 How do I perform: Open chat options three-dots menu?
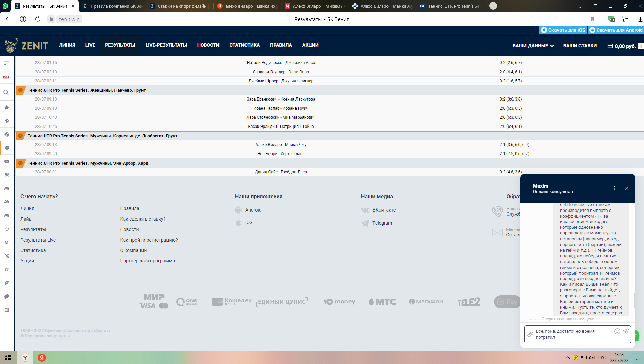point(615,188)
